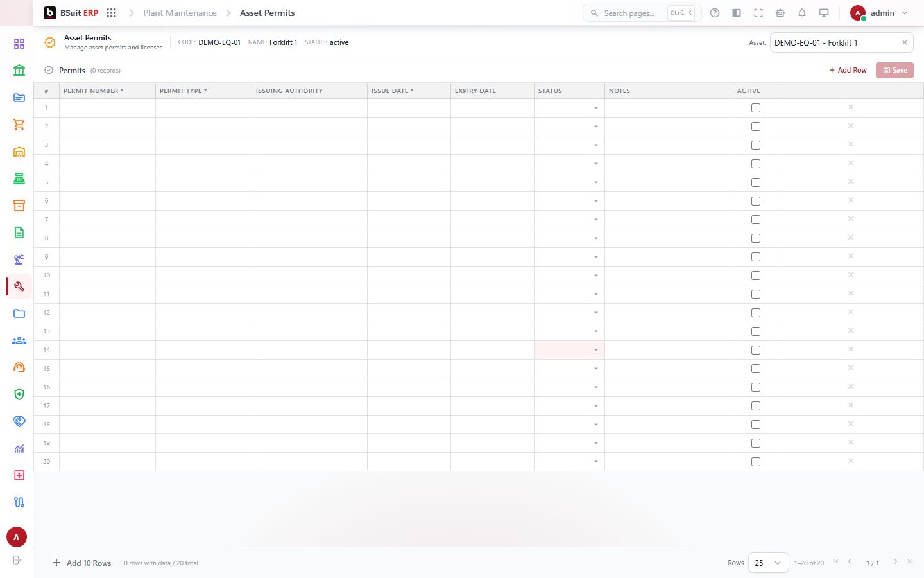The image size is (924, 578).
Task: Check the Active checkbox in row 17
Action: [756, 406]
